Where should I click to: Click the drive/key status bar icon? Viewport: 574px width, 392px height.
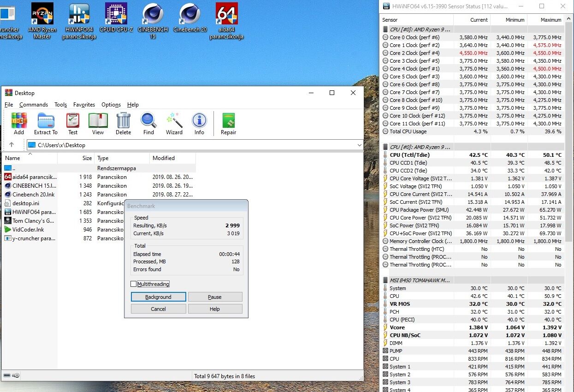12,375
